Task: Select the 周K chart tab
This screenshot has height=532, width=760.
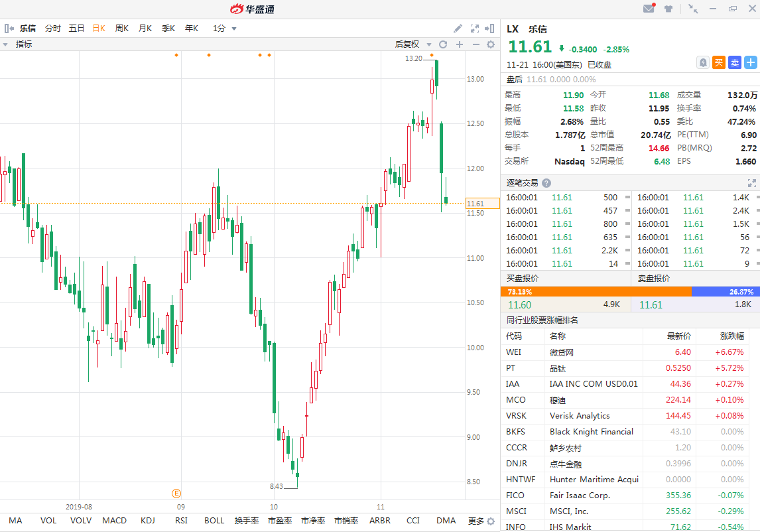Action: click(121, 29)
